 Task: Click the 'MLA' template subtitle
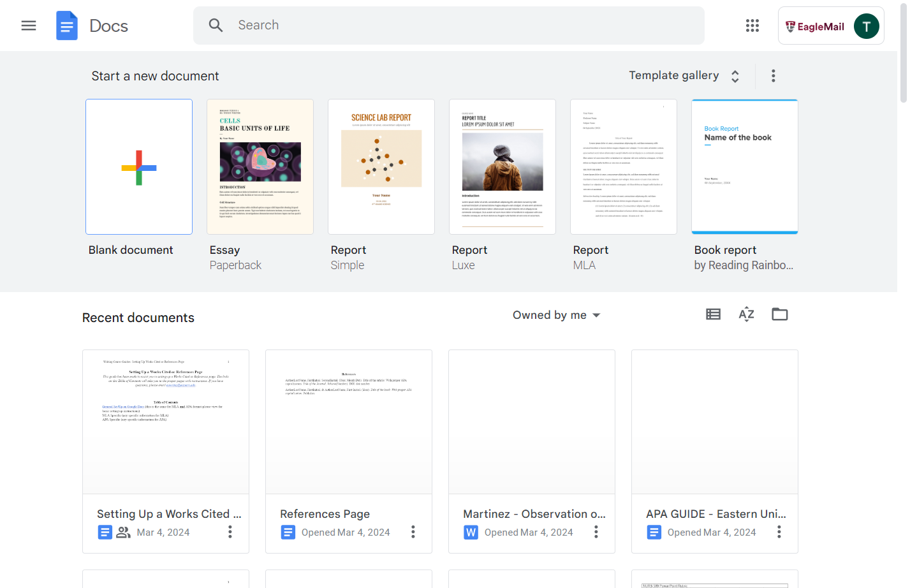pos(584,265)
